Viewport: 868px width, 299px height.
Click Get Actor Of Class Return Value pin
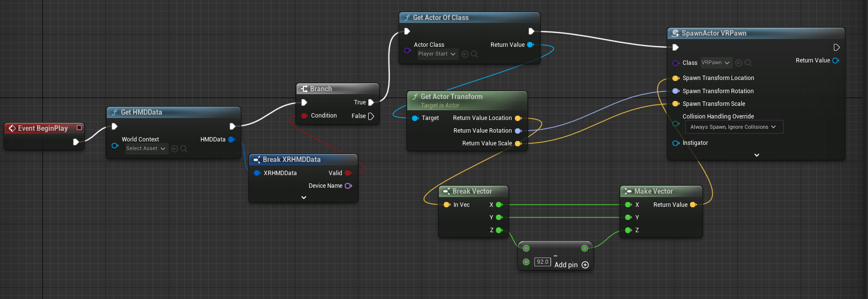531,45
